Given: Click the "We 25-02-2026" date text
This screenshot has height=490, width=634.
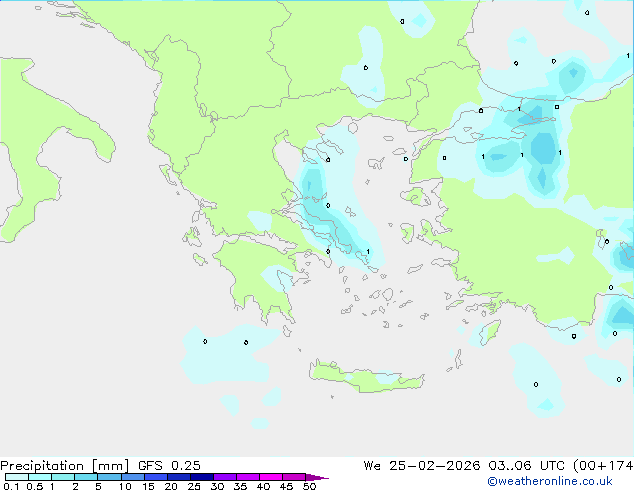Looking at the screenshot, I should click(422, 466).
